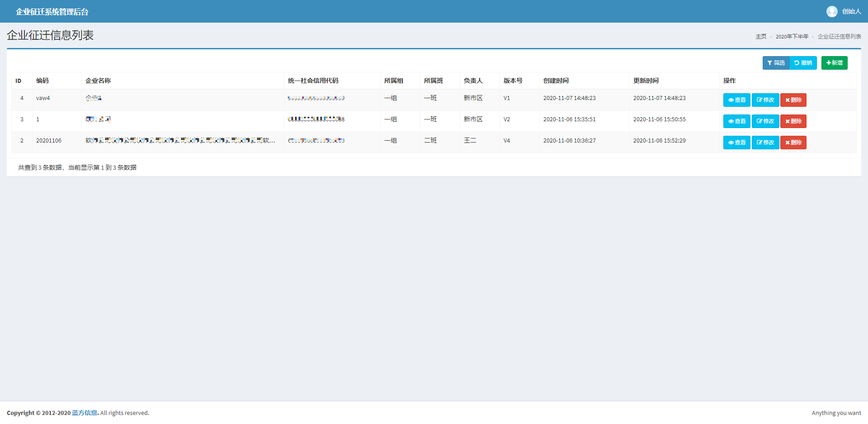Open the 创始人 user avatar menu
The width and height of the screenshot is (868, 424).
(x=843, y=11)
